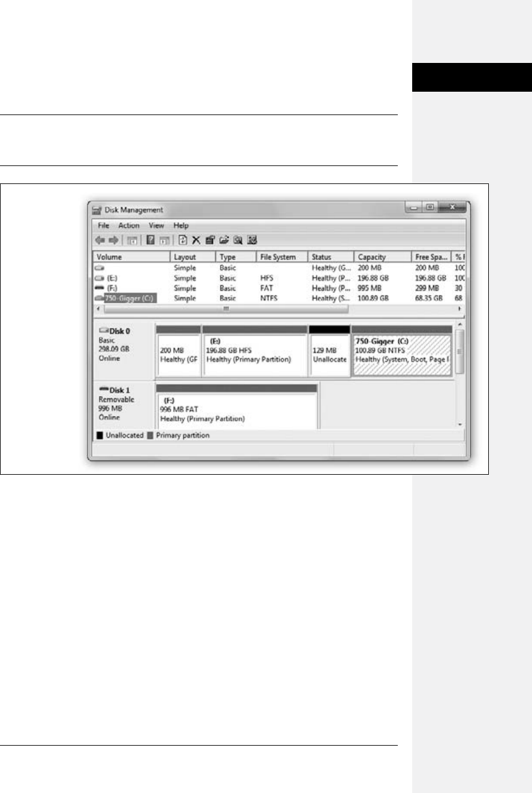The height and width of the screenshot is (793, 532).
Task: Sort by the File System column header
Action: pos(282,257)
